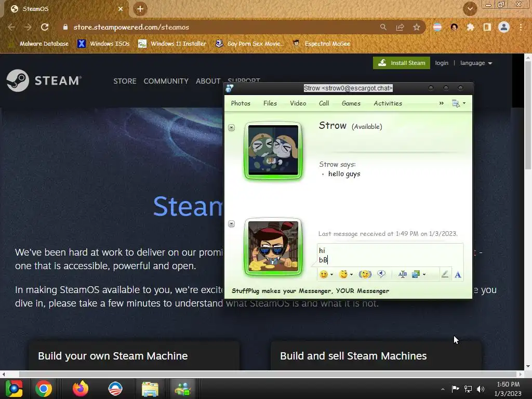Open Windows ISOs bookmark

(x=104, y=44)
